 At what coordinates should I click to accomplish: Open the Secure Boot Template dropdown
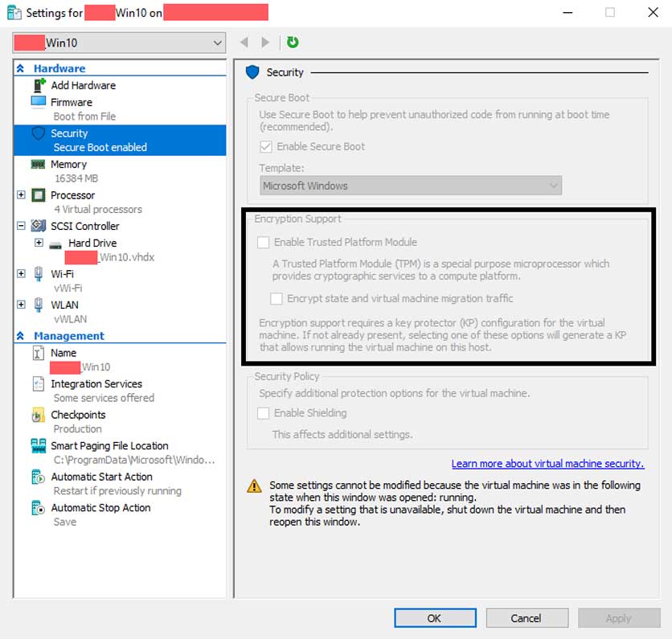point(411,186)
